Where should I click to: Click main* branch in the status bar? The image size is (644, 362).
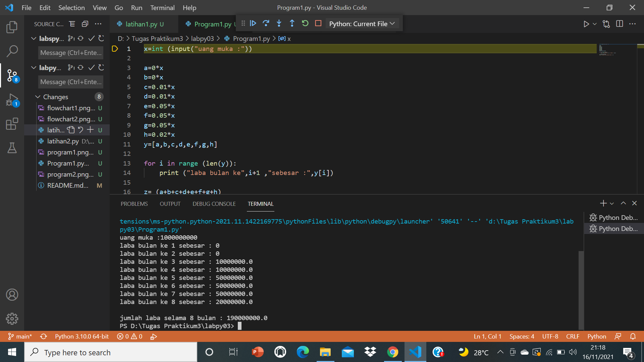pyautogui.click(x=20, y=336)
